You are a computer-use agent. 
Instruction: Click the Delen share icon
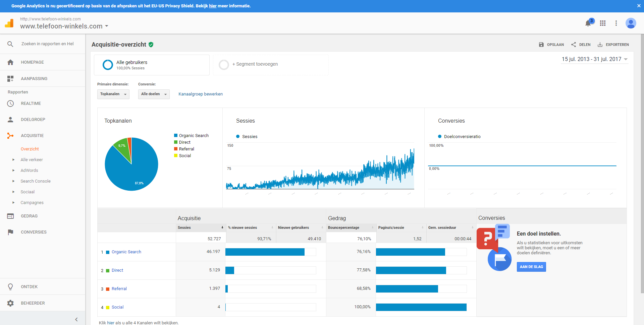(x=574, y=45)
